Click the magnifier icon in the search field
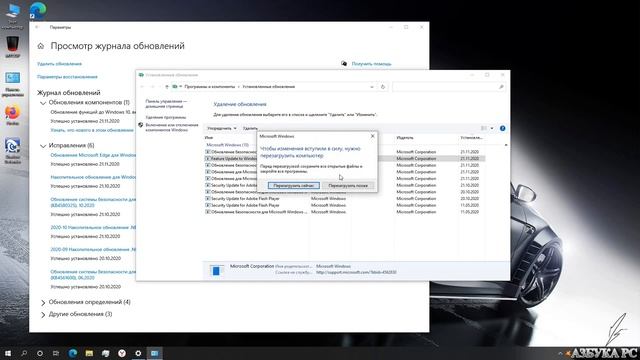 click(x=501, y=87)
